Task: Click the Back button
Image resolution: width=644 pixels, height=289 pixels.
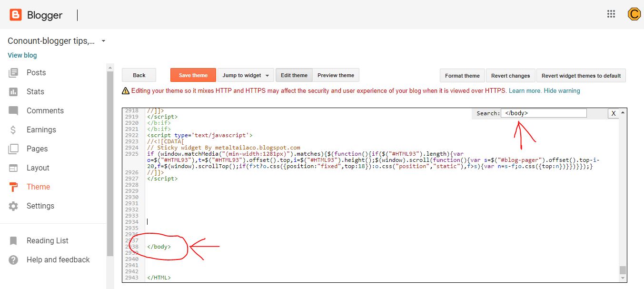Action: 139,75
